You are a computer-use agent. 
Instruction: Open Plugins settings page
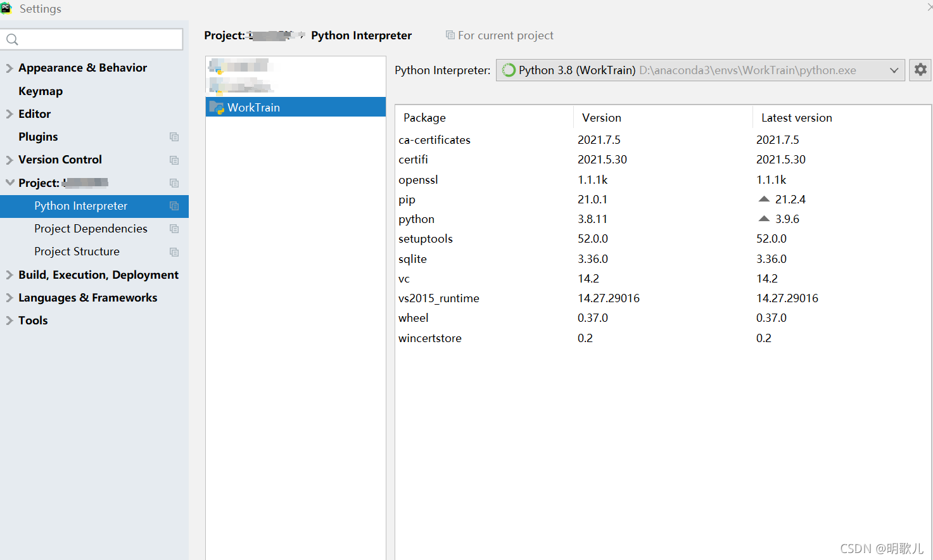[x=38, y=137]
